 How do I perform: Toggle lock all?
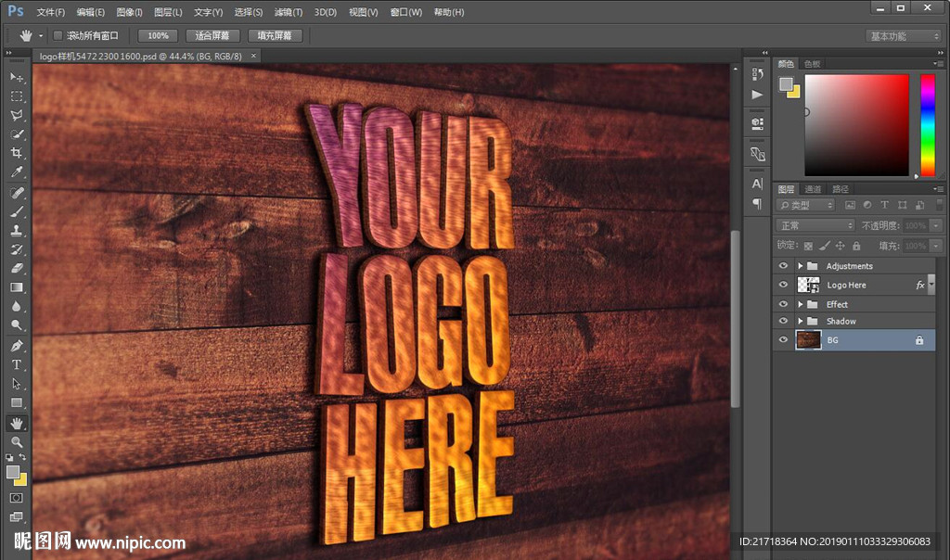pos(856,246)
